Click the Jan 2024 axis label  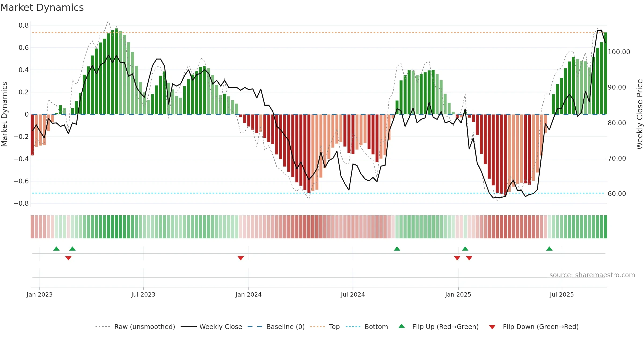(x=249, y=294)
